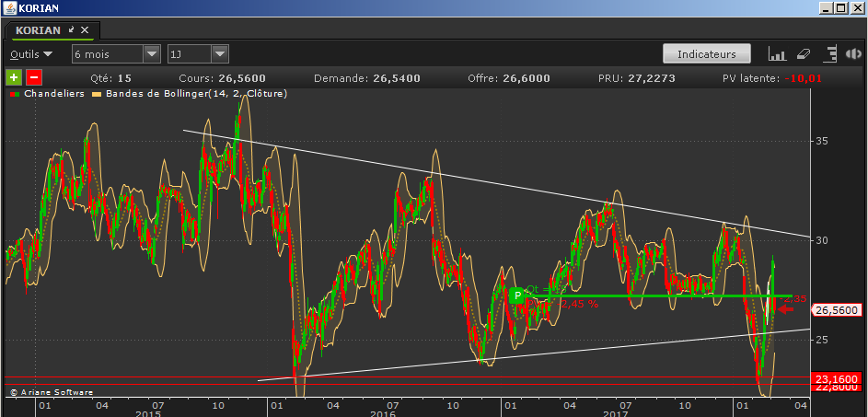Open the Indicateurs panel

707,54
